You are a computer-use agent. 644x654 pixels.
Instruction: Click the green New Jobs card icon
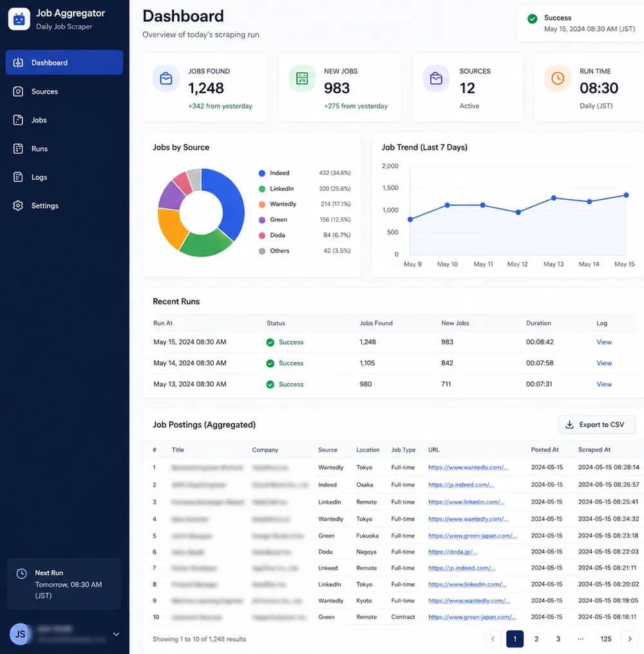[302, 78]
